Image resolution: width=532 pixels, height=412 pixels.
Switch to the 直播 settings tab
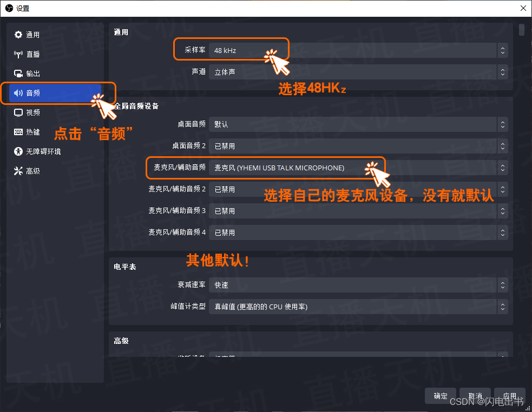point(55,54)
